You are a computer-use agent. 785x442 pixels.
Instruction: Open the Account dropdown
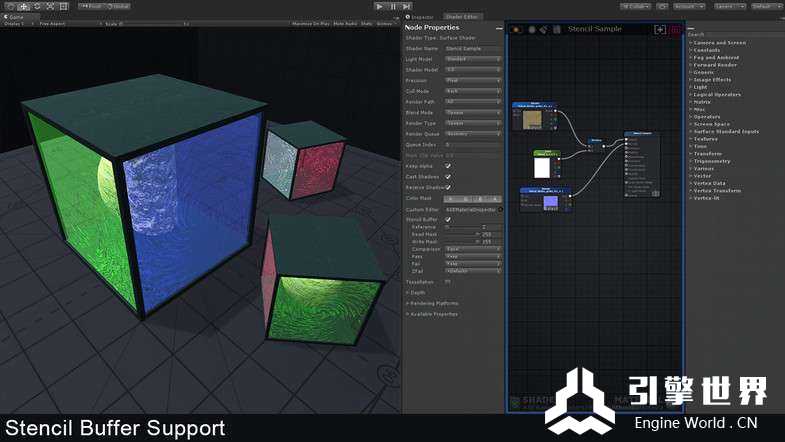[x=688, y=7]
